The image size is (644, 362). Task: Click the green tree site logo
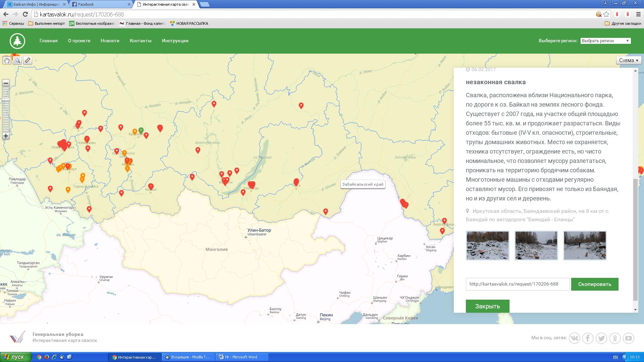[x=17, y=41]
